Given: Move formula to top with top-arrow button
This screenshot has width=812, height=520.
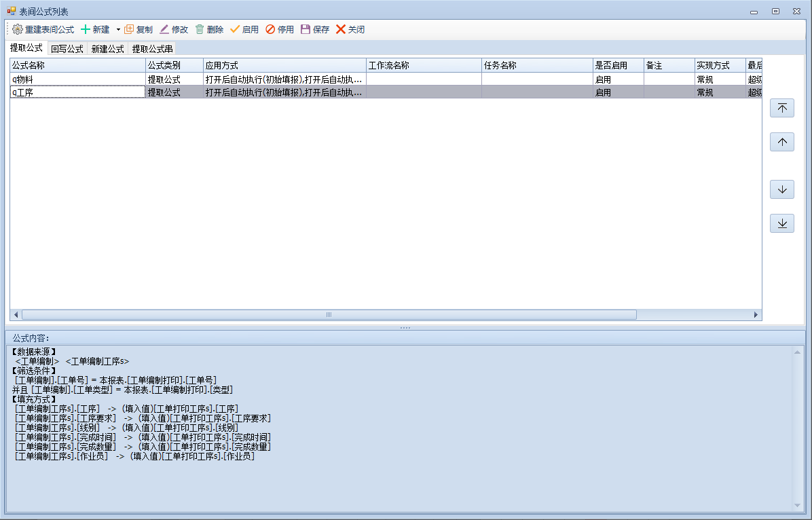Looking at the screenshot, I should (782, 108).
